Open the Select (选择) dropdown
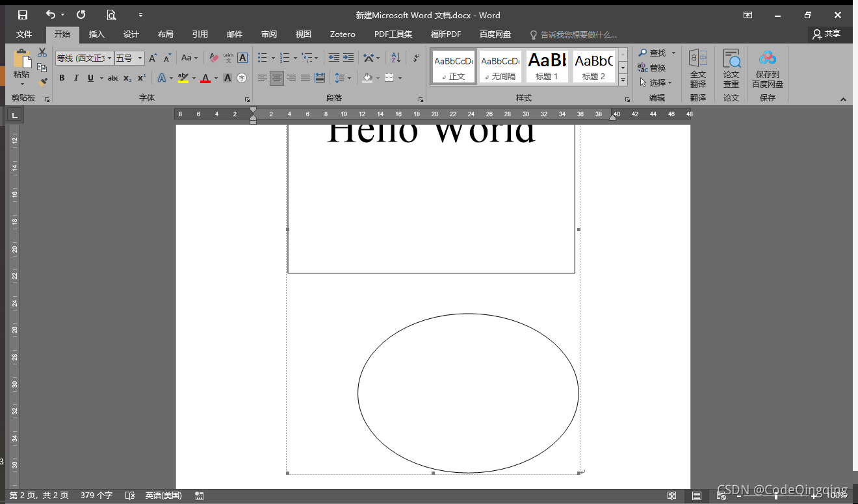Image resolution: width=858 pixels, height=504 pixels. [x=656, y=82]
